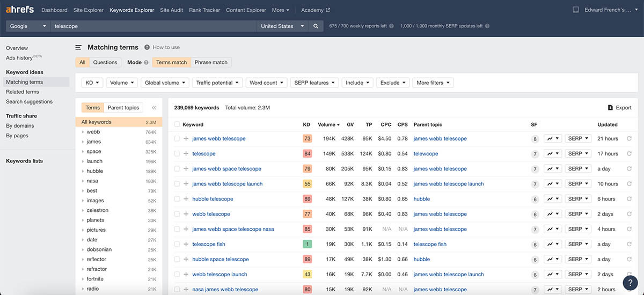Open the Related terms sidebar link
The height and width of the screenshot is (295, 644).
click(23, 92)
